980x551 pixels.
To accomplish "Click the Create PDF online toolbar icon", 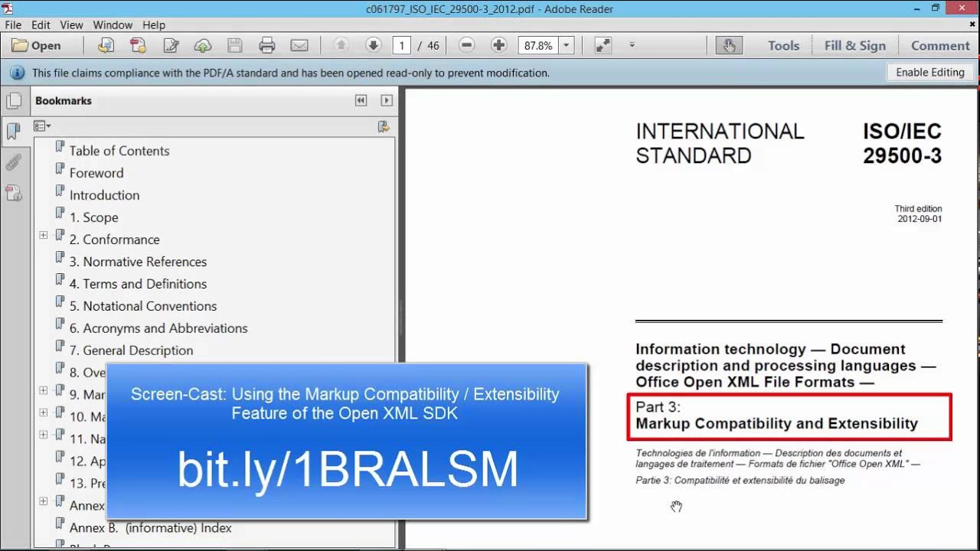I will (106, 46).
